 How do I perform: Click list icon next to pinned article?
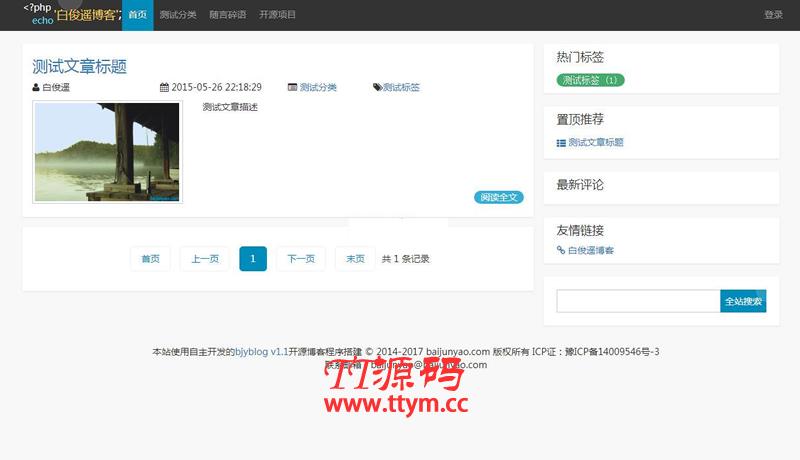561,143
